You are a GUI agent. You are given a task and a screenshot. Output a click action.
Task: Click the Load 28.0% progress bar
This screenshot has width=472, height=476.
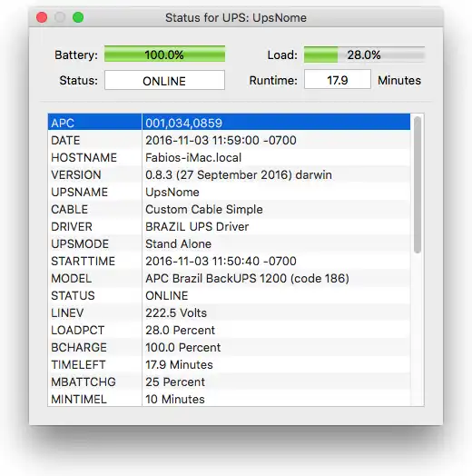(364, 55)
